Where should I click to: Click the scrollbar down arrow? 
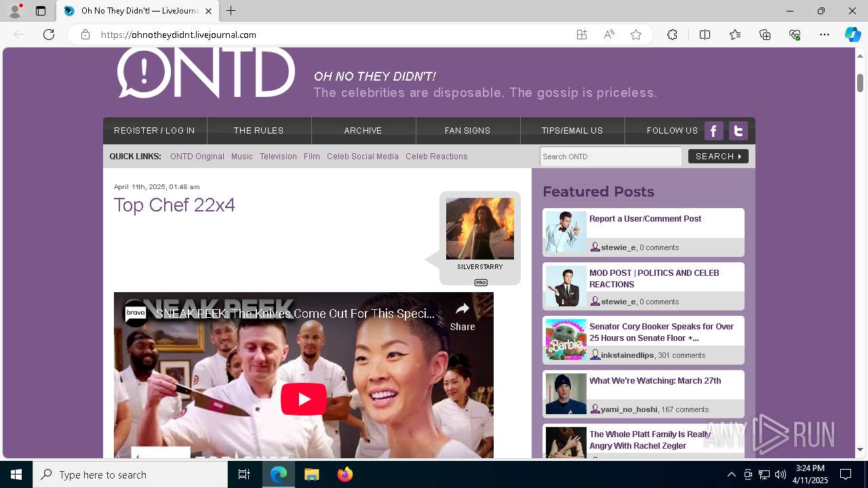pos(860,449)
